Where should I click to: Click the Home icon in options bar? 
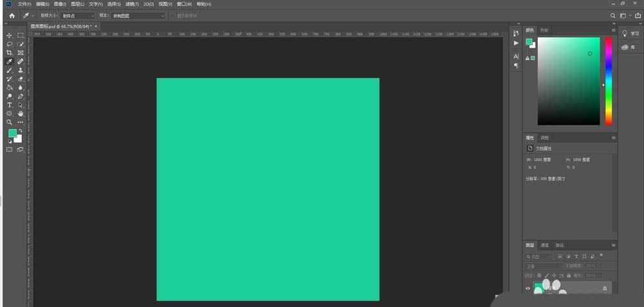click(11, 15)
